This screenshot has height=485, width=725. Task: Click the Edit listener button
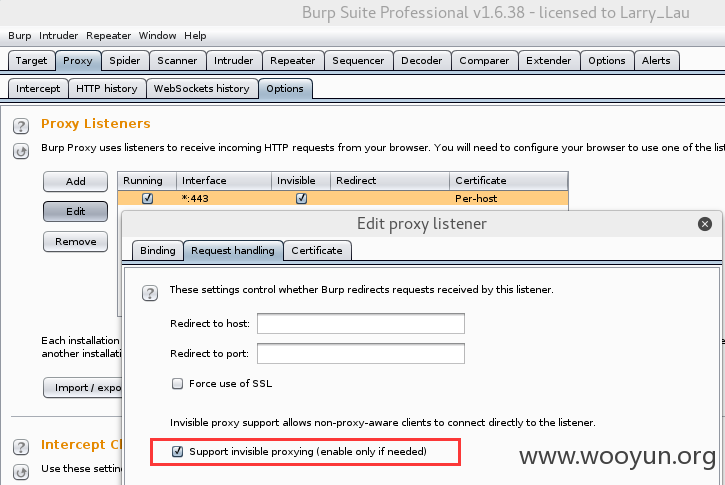75,211
